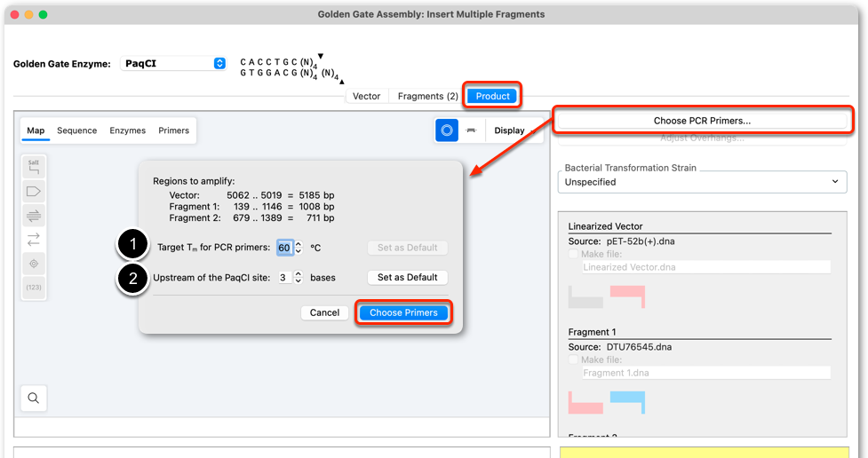Open the Display dropdown menu
The image size is (868, 458).
pyautogui.click(x=514, y=130)
